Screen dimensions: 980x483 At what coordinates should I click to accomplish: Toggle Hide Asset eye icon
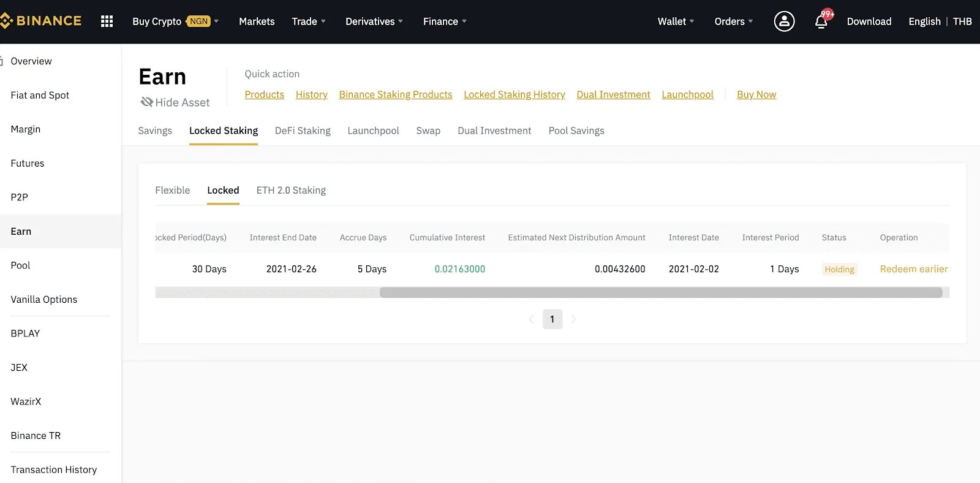[x=146, y=102]
